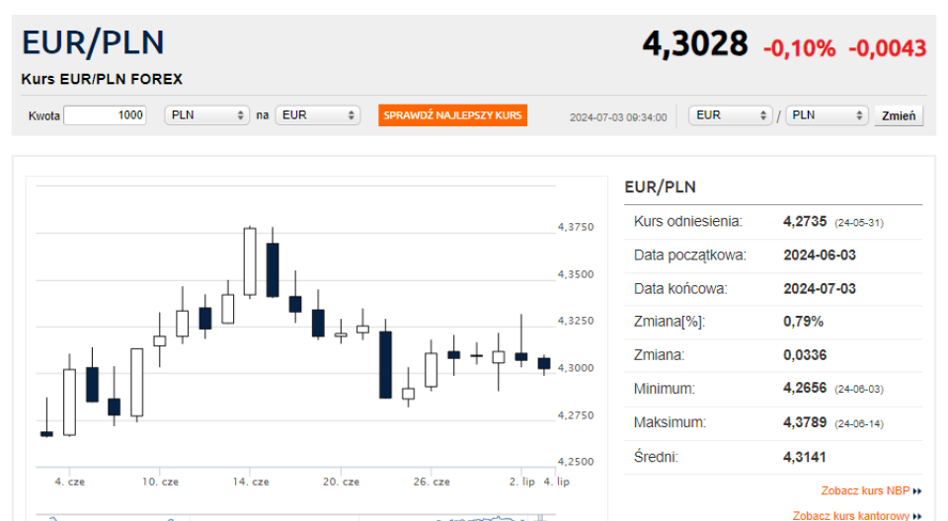948x521 pixels.
Task: Click the 4,3750 y-axis label
Action: click(576, 227)
